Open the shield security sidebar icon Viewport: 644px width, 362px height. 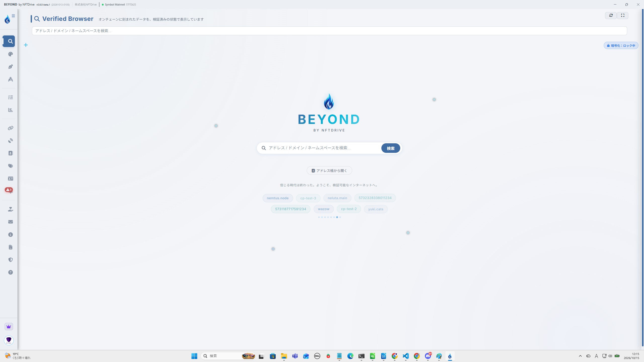pos(10,260)
